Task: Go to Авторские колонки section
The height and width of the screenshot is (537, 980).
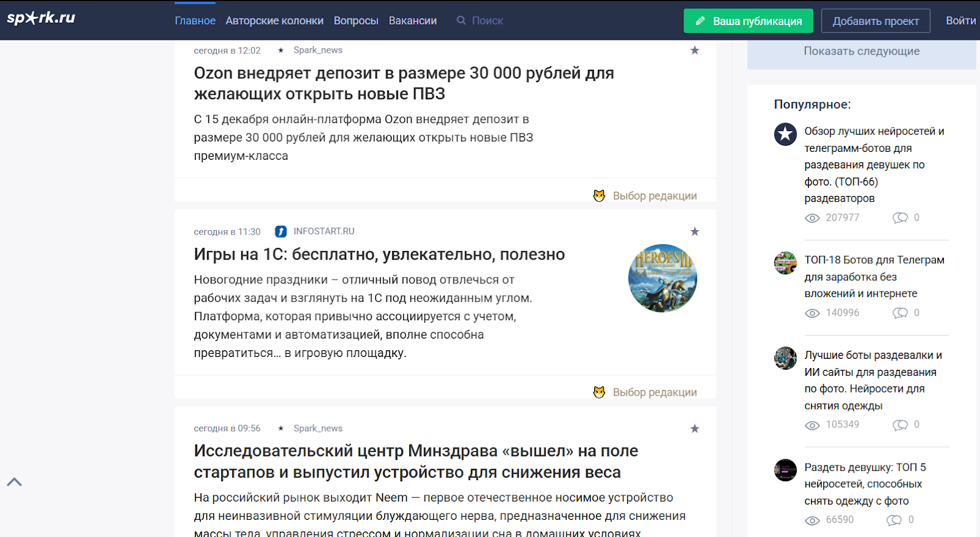Action: pos(274,21)
